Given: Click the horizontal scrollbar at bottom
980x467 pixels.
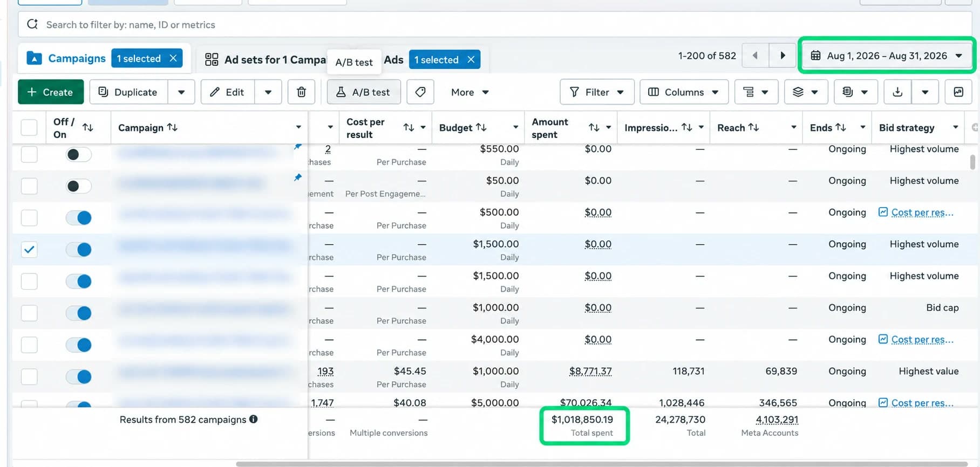Looking at the screenshot, I should [x=602, y=464].
